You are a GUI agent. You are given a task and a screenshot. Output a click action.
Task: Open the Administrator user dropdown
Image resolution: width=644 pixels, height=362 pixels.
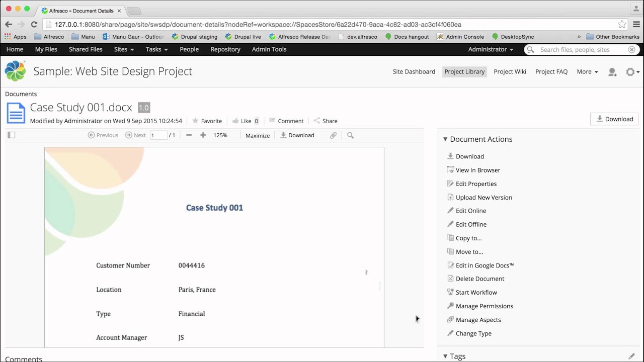491,49
